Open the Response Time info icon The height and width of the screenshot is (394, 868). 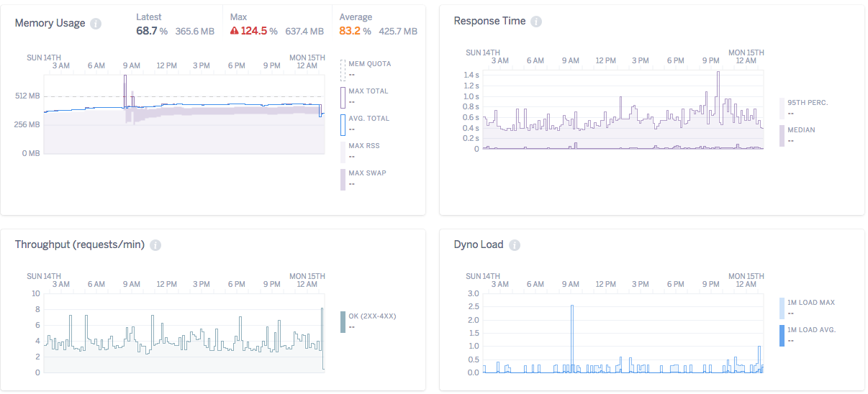click(x=536, y=22)
